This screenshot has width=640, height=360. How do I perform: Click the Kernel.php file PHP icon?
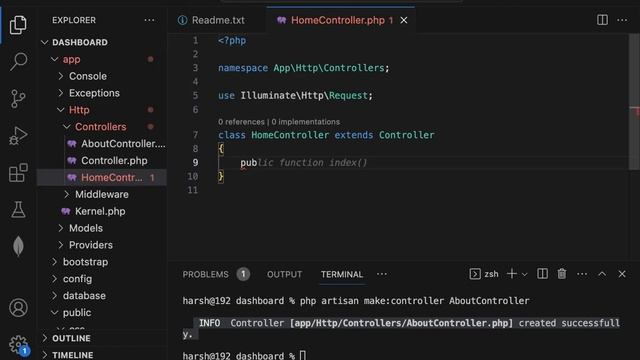coord(66,211)
